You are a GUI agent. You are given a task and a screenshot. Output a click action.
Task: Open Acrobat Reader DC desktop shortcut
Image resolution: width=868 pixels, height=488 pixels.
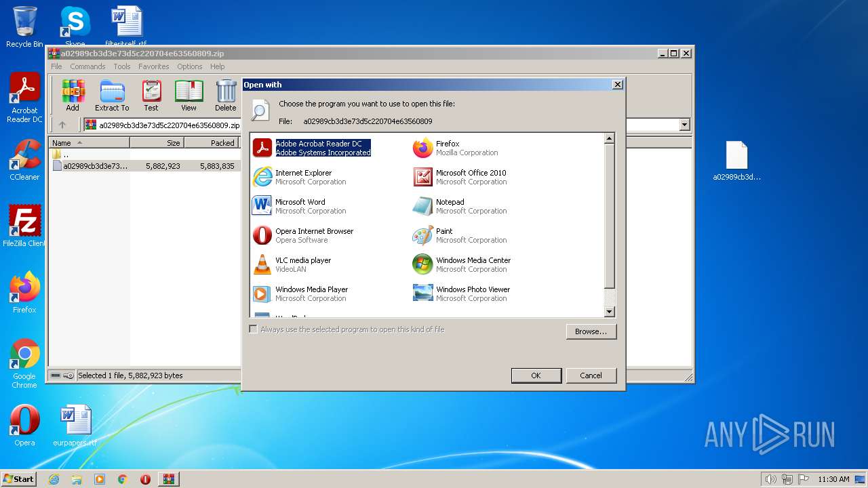pyautogui.click(x=24, y=98)
